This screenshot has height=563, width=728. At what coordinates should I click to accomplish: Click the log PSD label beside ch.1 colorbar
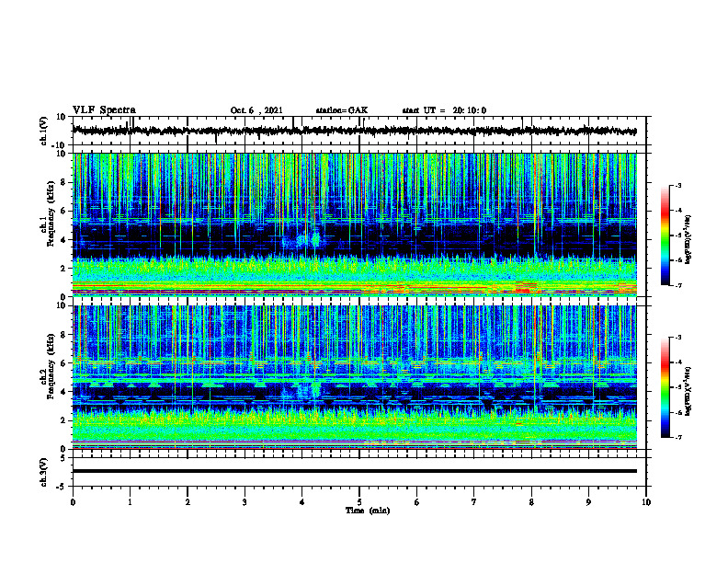pyautogui.click(x=688, y=239)
